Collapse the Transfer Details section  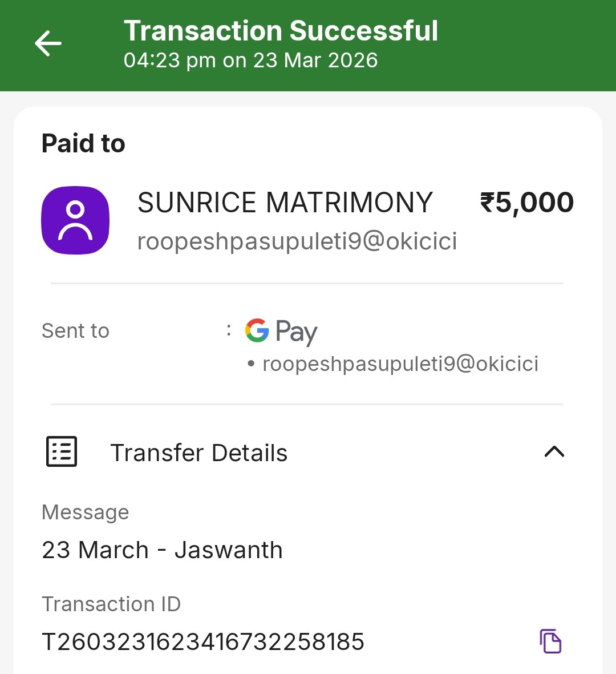[554, 452]
